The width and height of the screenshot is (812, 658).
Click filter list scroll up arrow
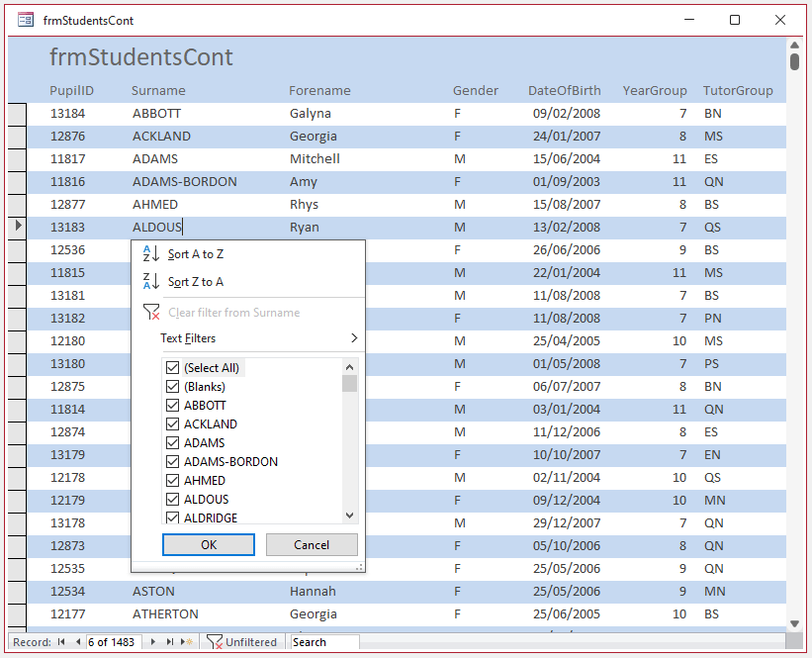(349, 367)
